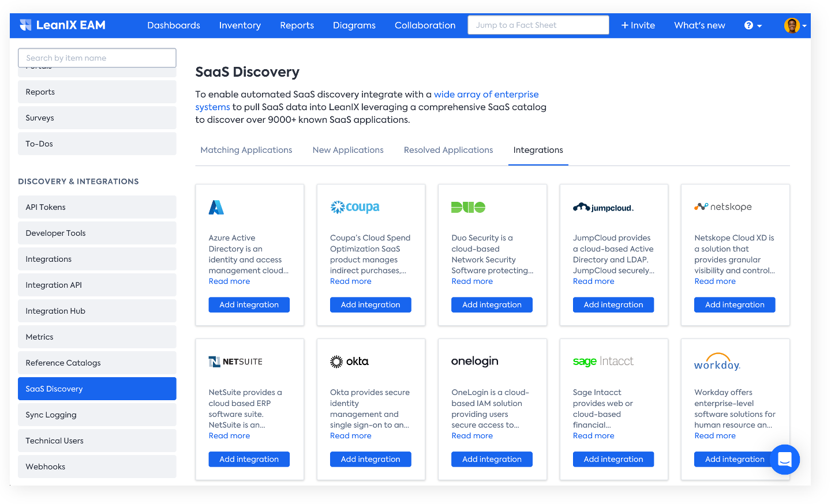Viewport: 831px width, 504px height.
Task: Select the Integrations tab
Action: (538, 150)
